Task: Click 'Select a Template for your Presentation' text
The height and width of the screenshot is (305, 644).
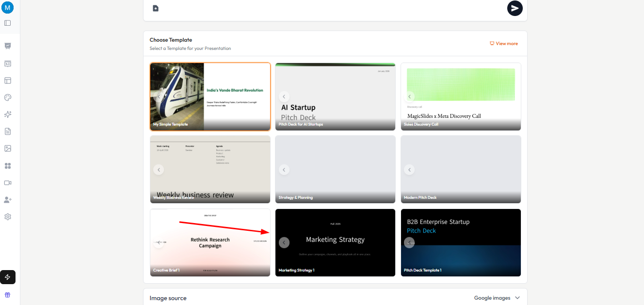Action: click(x=190, y=48)
